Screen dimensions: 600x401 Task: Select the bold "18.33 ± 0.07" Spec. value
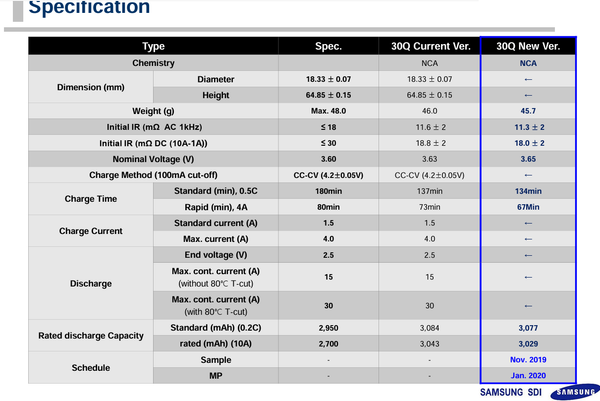pos(328,79)
